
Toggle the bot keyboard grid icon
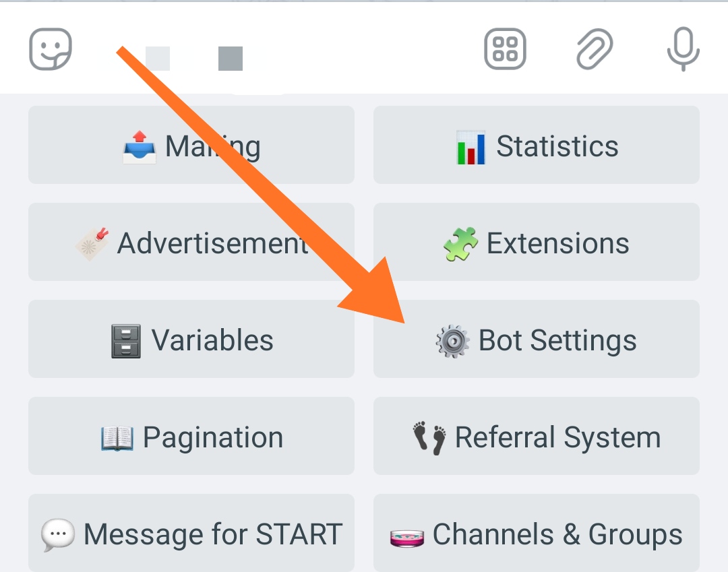(505, 49)
